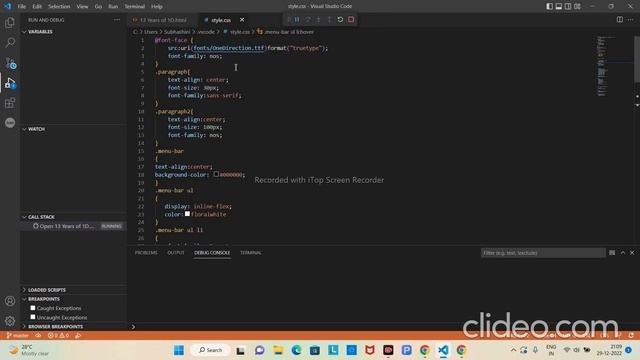Open File Explorer from the taskbar
The image size is (640, 360).
point(278,350)
